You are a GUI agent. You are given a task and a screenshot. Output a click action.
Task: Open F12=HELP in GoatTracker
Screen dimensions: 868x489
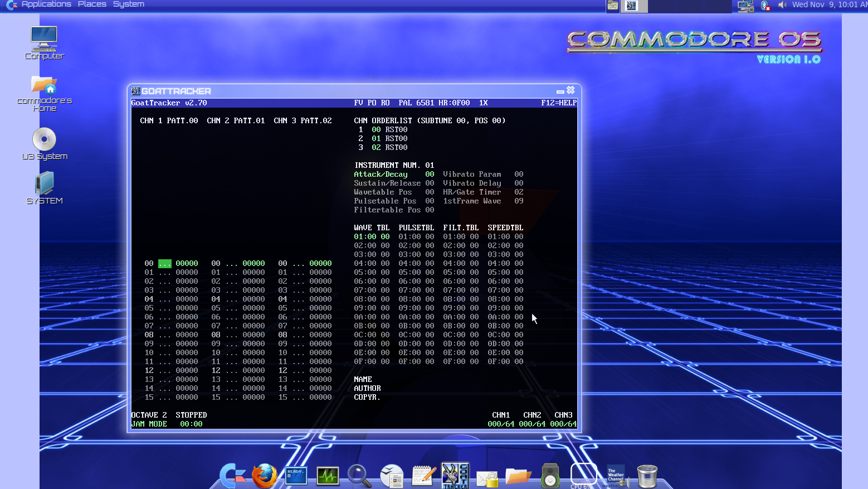pyautogui.click(x=559, y=103)
